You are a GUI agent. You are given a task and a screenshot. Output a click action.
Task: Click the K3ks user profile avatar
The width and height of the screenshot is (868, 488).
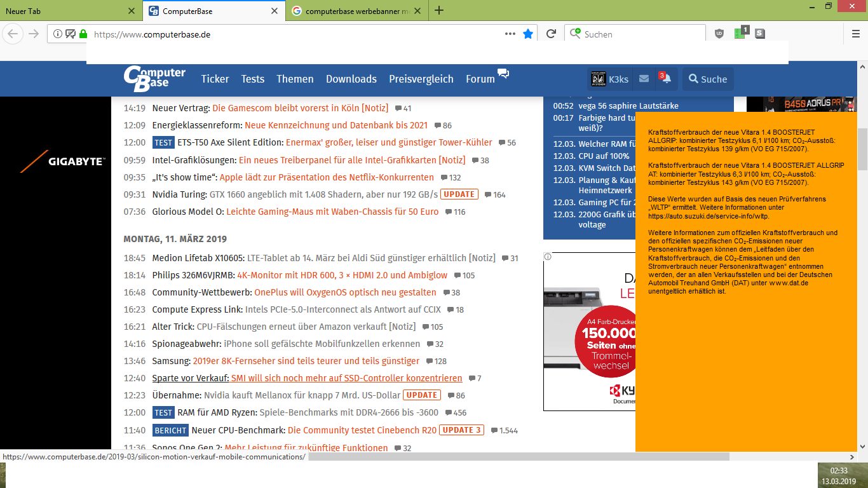tap(598, 79)
